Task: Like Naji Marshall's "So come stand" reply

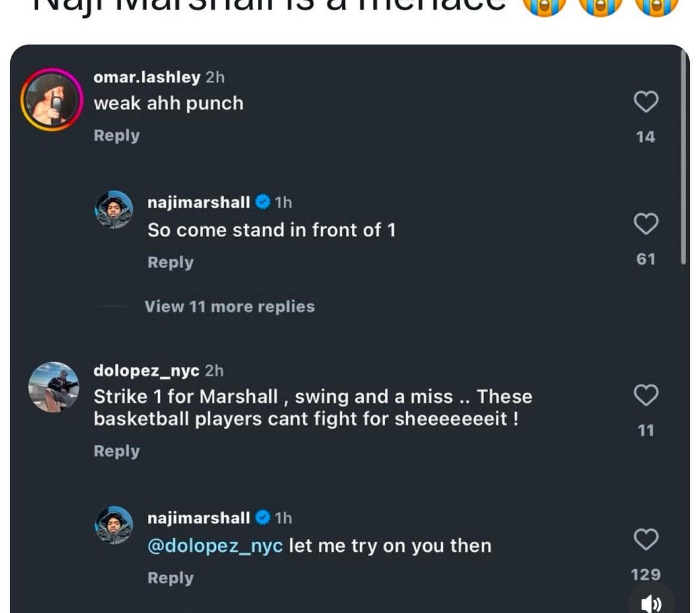Action: pyautogui.click(x=646, y=224)
